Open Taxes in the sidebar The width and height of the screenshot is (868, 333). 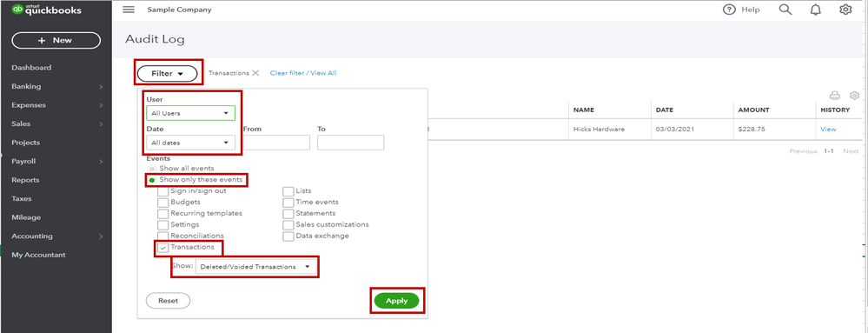tap(22, 198)
